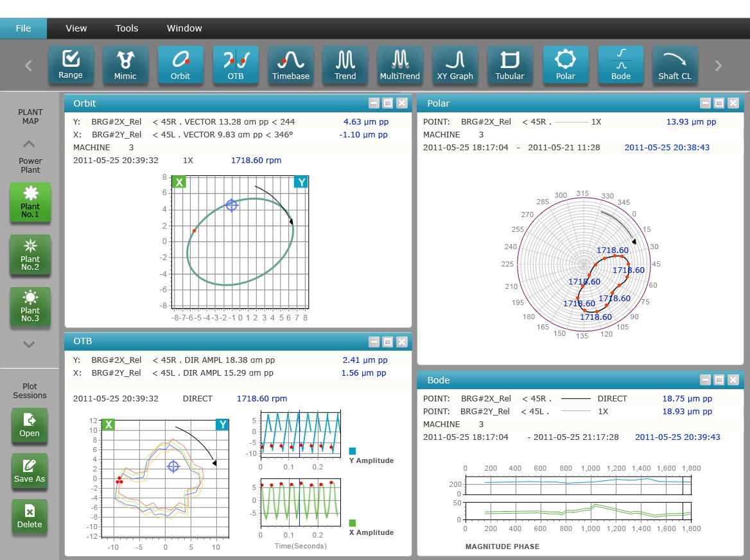Screen dimensions: 750x560
Task: Click the Orbit plot crosshair marker
Action: [232, 205]
